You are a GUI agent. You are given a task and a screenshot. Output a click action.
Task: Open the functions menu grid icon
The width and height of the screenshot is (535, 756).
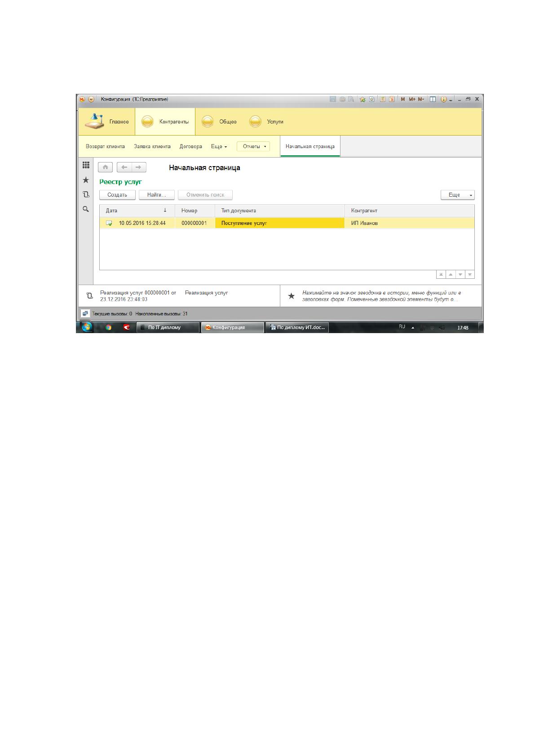(86, 165)
